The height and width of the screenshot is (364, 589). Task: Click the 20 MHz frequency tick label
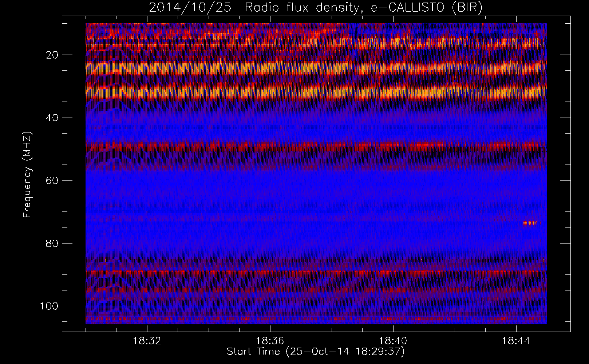pos(52,55)
